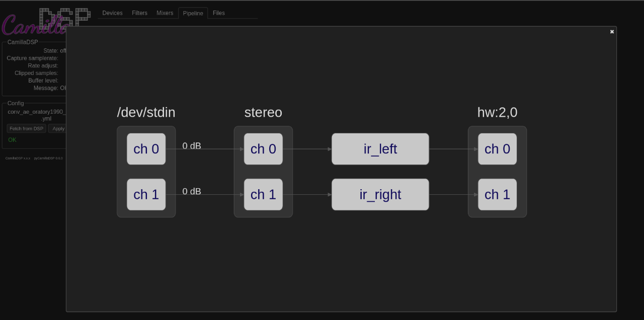
Task: Close the pipeline diagram popup
Action: click(612, 32)
